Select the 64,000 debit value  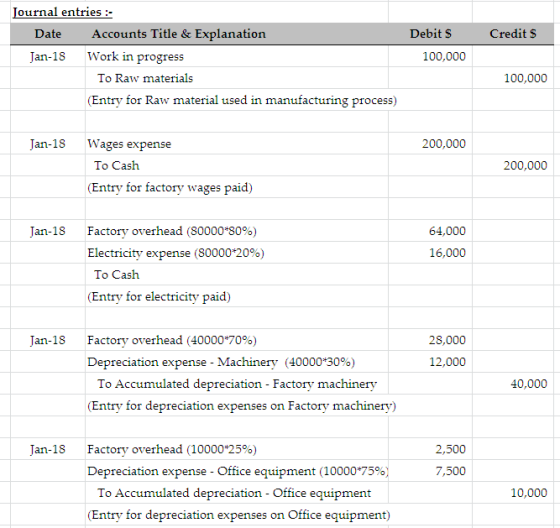click(448, 231)
